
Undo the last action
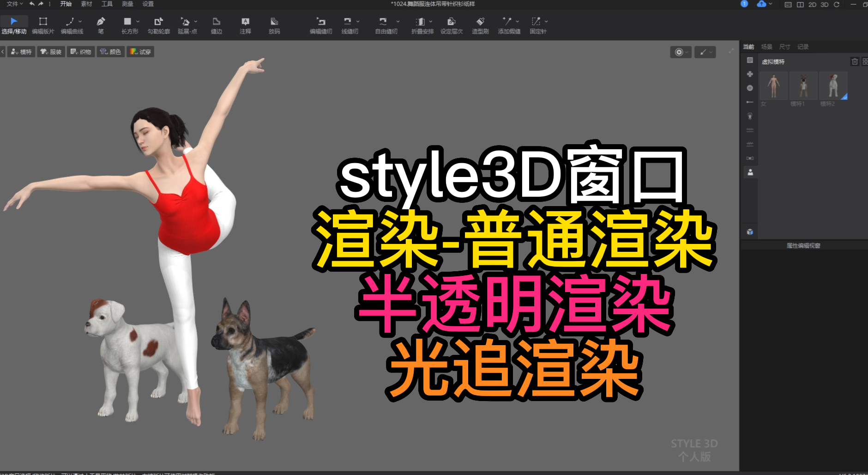click(32, 4)
